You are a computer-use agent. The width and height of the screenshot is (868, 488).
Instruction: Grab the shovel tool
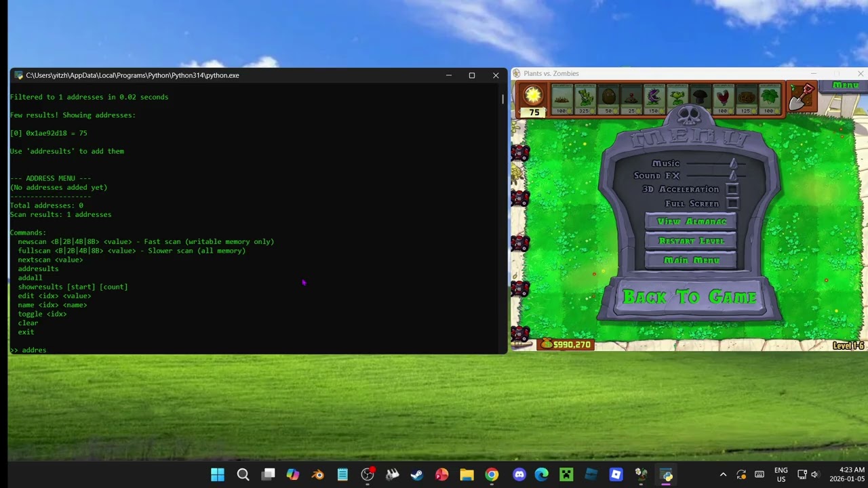point(802,98)
